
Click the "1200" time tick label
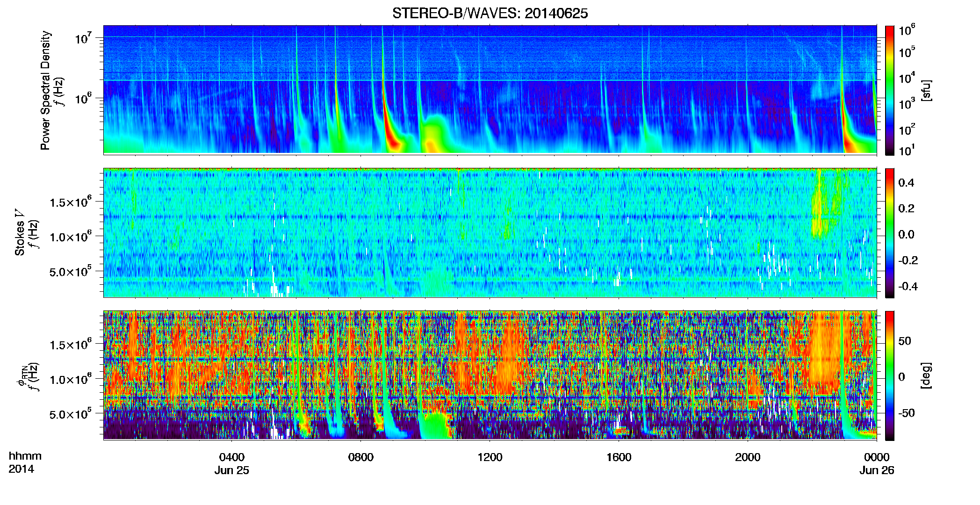(x=490, y=457)
